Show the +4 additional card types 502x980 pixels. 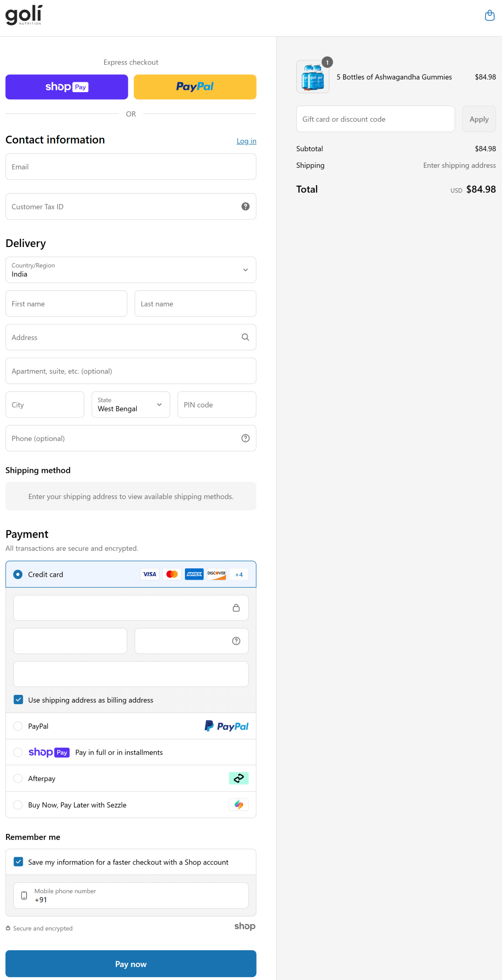click(239, 574)
